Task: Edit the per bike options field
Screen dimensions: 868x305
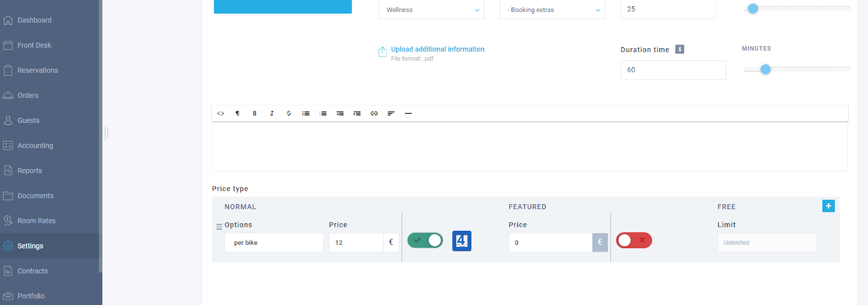Action: pos(274,243)
